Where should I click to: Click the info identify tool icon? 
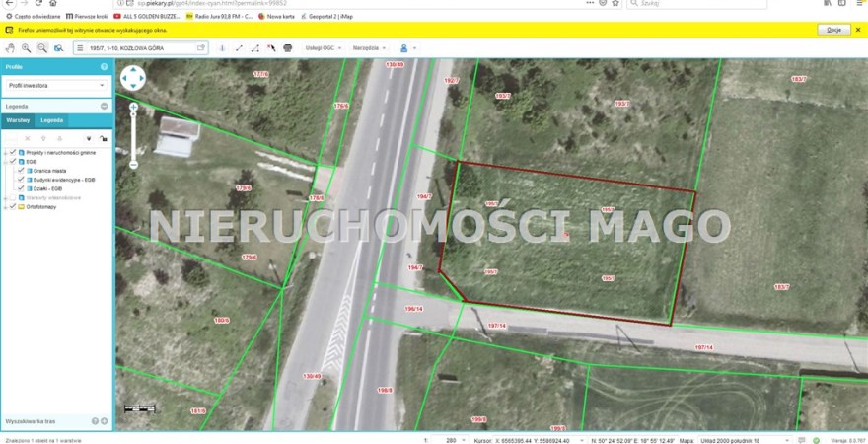pyautogui.click(x=221, y=47)
